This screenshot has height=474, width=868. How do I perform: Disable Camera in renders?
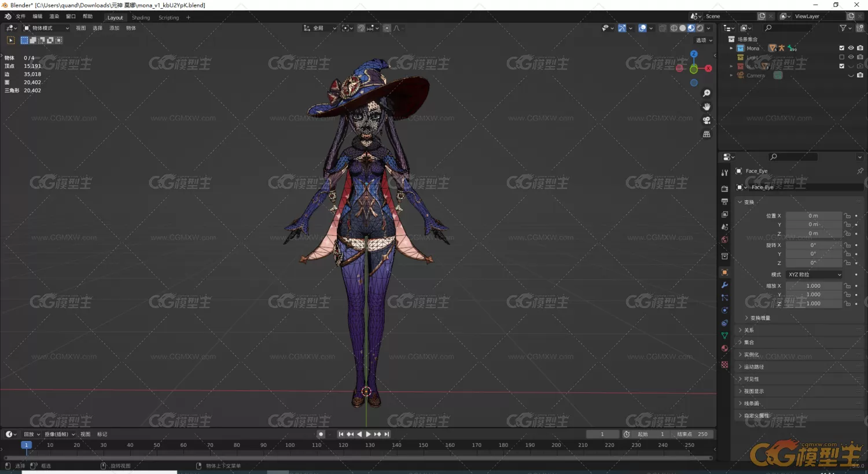(860, 75)
